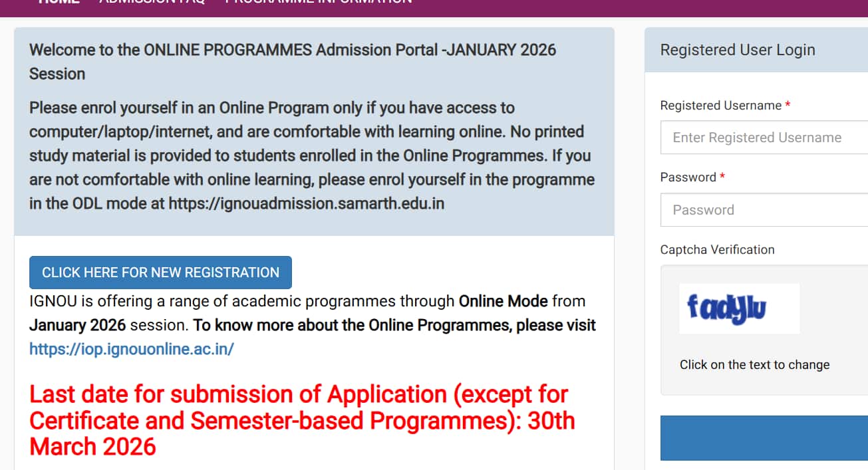Follow the iop.ignouonline.ac.in link

132,349
